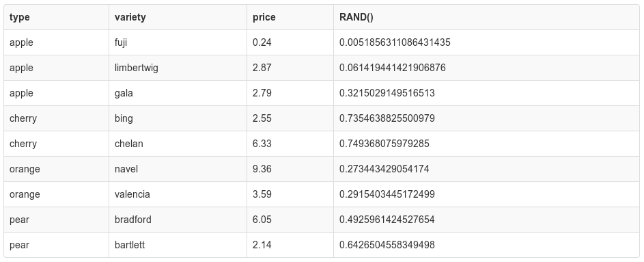This screenshot has height=262, width=644.
Task: Click the 'gala' cell
Action: (x=178, y=93)
